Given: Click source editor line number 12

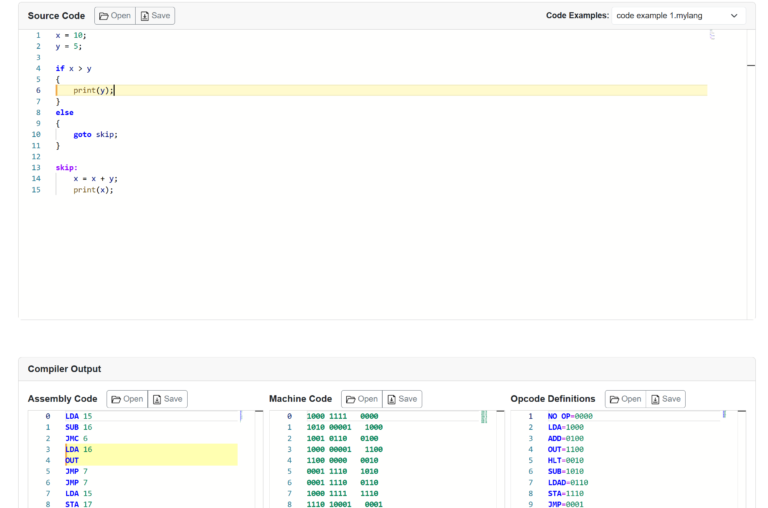Looking at the screenshot, I should click(x=36, y=157).
